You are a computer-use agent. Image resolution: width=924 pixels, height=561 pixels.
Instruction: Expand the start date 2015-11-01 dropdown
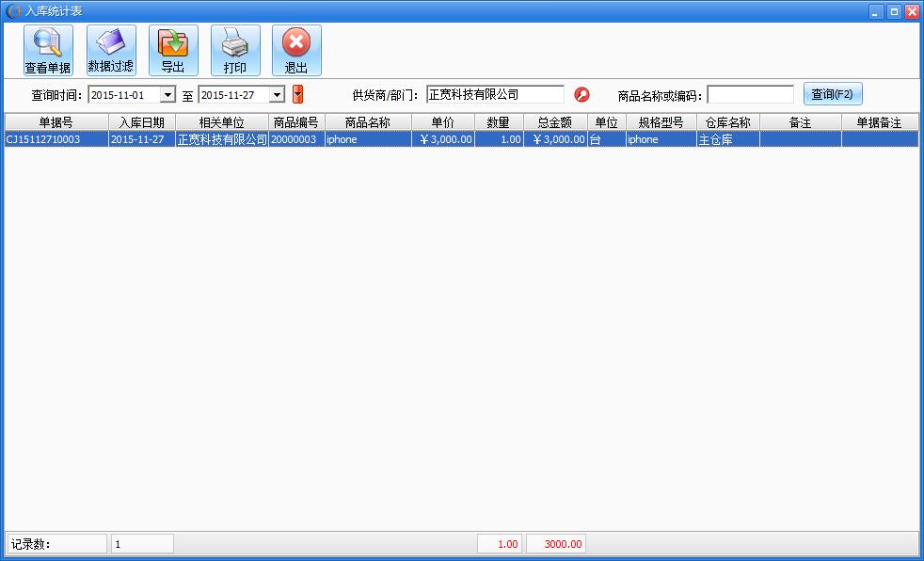[167, 94]
